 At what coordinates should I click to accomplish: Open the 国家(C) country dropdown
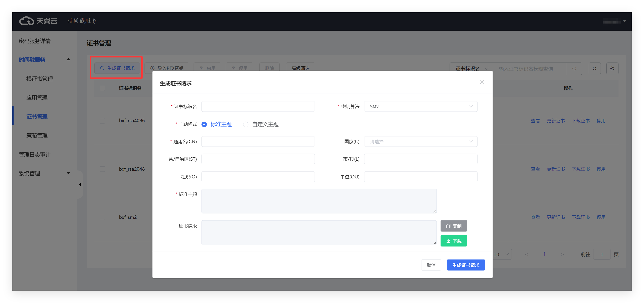(x=420, y=142)
